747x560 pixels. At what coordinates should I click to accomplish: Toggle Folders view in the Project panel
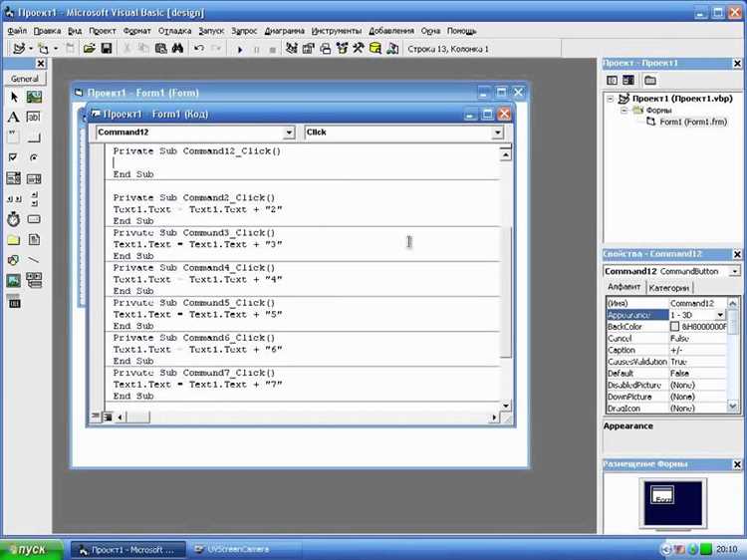pyautogui.click(x=649, y=81)
